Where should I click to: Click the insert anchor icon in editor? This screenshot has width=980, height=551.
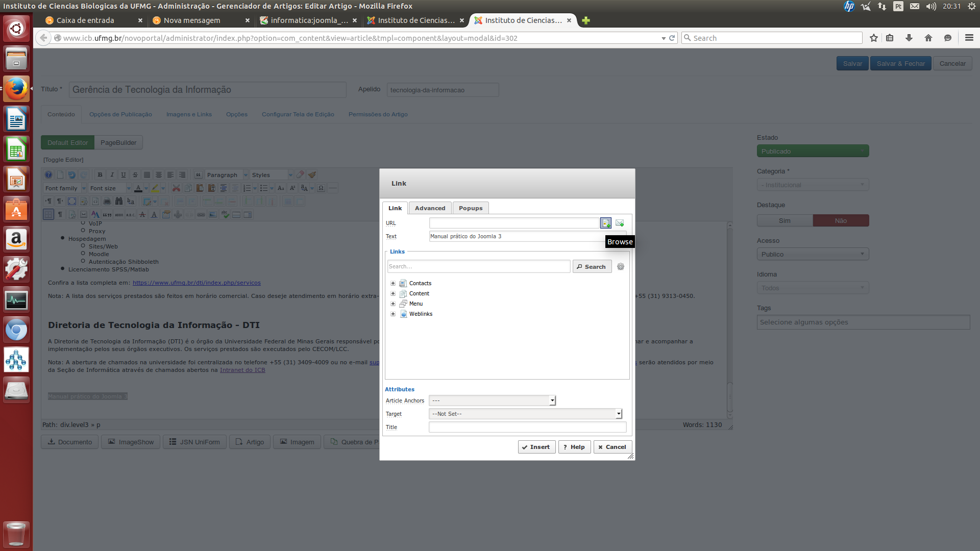click(178, 215)
